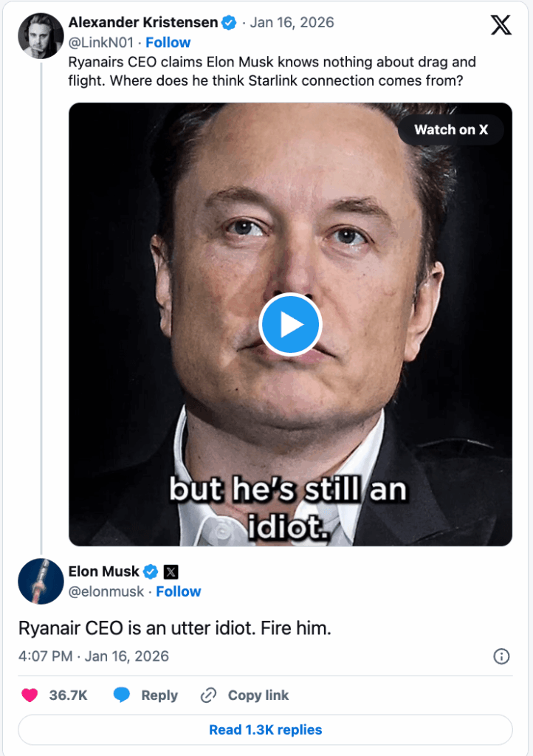Click the Watch on X button
Viewport: 533px width, 756px height.
point(450,130)
